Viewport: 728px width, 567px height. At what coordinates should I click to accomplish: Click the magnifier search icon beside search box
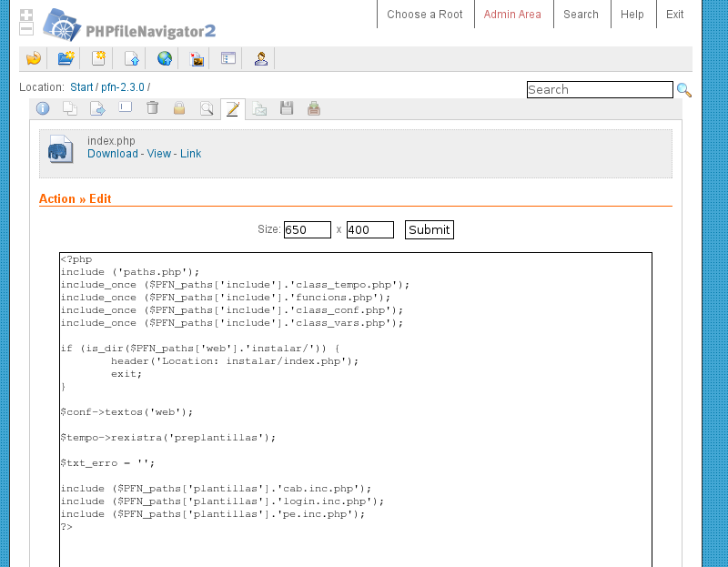pyautogui.click(x=683, y=90)
